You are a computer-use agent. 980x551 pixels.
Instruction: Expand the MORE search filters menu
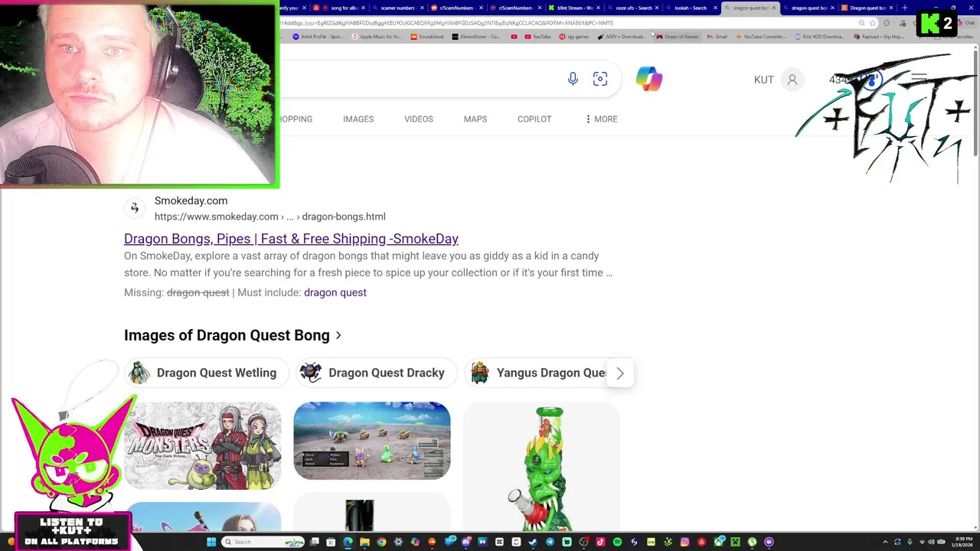tap(601, 119)
